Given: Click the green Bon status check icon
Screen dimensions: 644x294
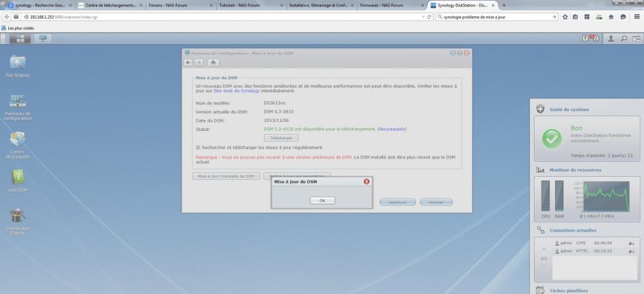Looking at the screenshot, I should click(552, 139).
